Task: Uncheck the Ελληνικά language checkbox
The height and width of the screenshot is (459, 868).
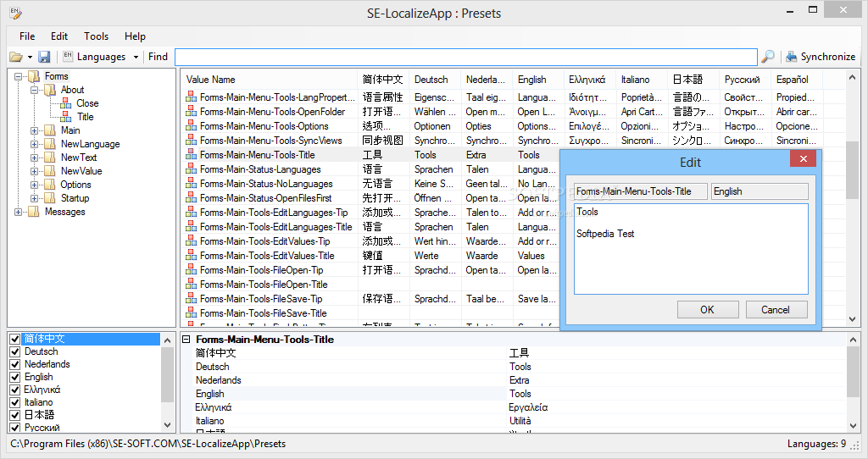Action: [x=15, y=390]
